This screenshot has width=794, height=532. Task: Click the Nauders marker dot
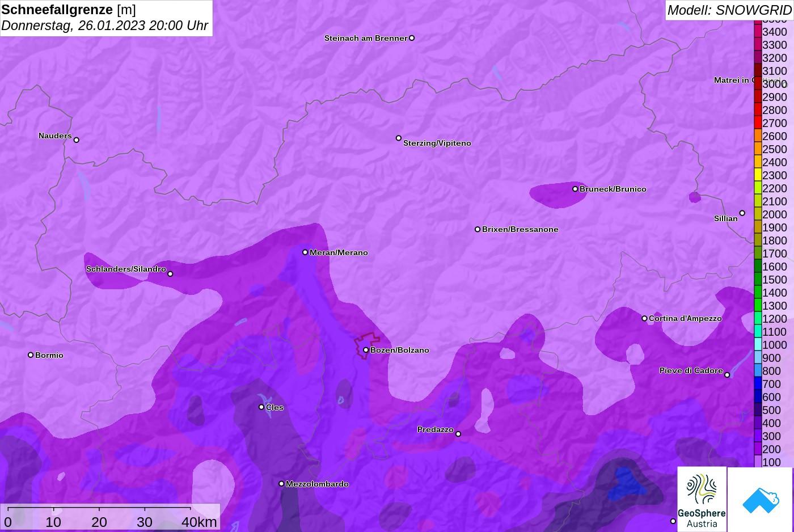tap(77, 140)
